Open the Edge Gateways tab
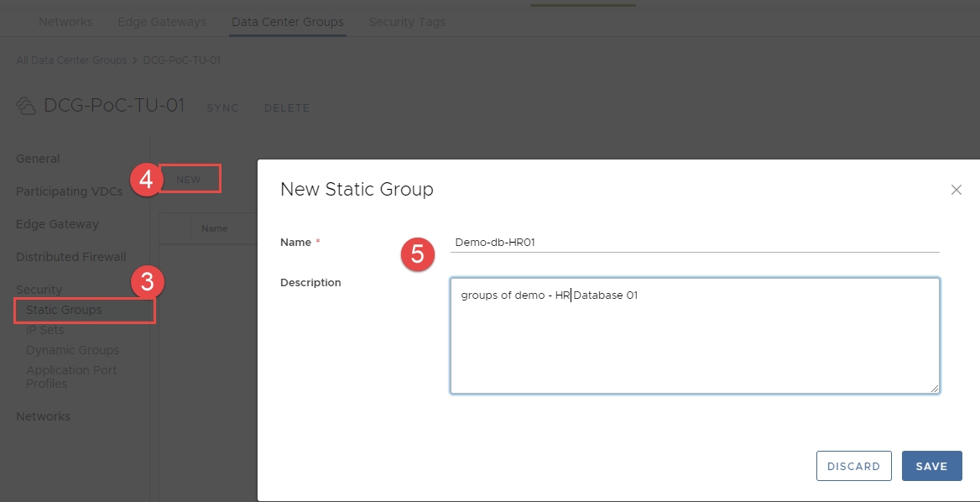The width and height of the screenshot is (980, 502). pyautogui.click(x=162, y=22)
